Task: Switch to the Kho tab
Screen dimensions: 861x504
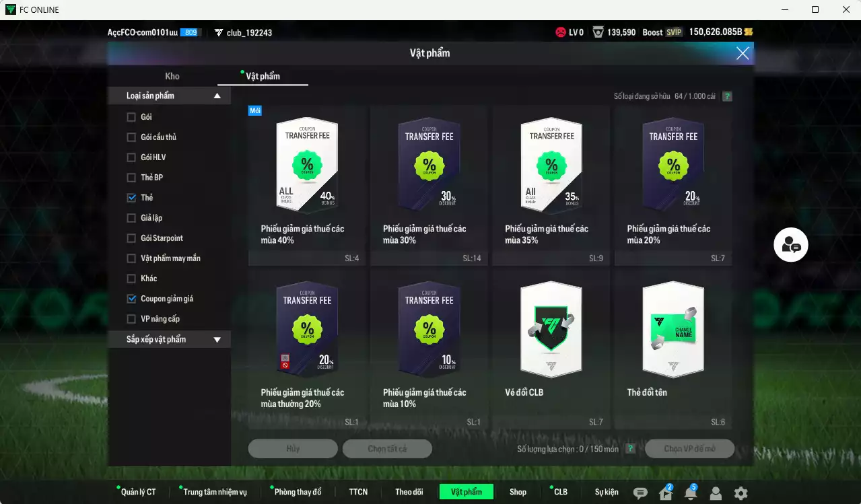Action: 172,76
